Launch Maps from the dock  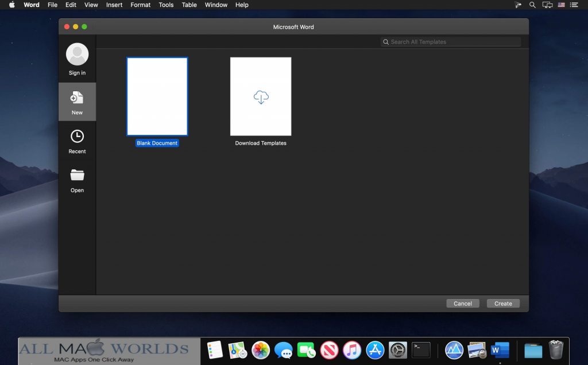click(237, 350)
